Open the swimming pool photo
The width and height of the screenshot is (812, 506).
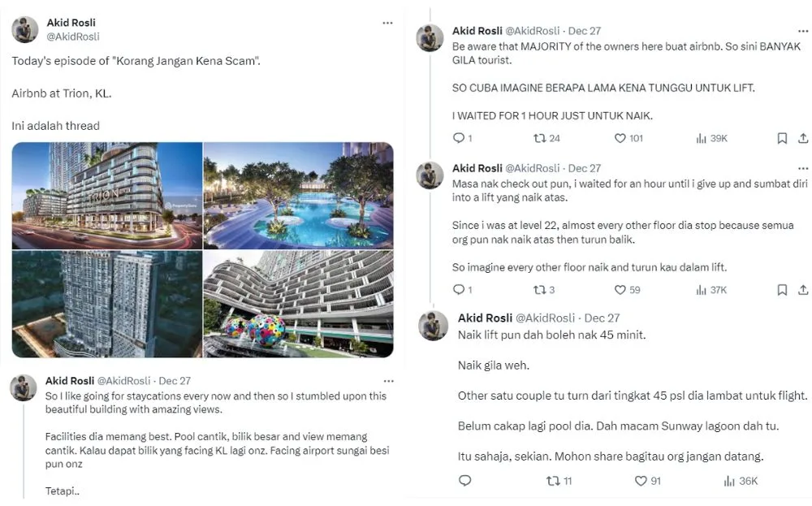pyautogui.click(x=298, y=196)
